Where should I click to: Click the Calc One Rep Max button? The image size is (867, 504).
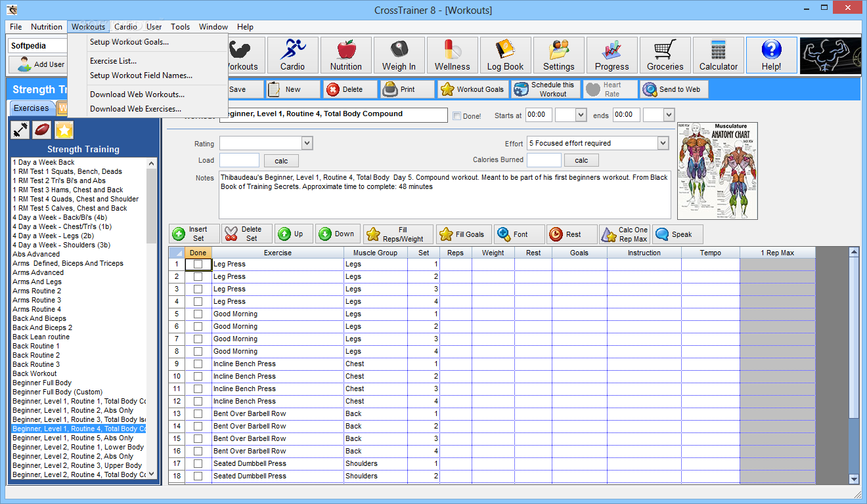(625, 234)
